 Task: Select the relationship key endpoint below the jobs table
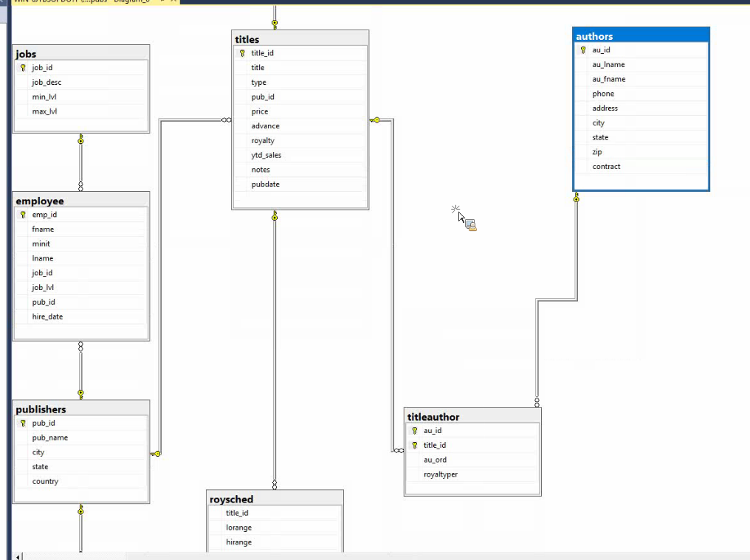(x=80, y=139)
